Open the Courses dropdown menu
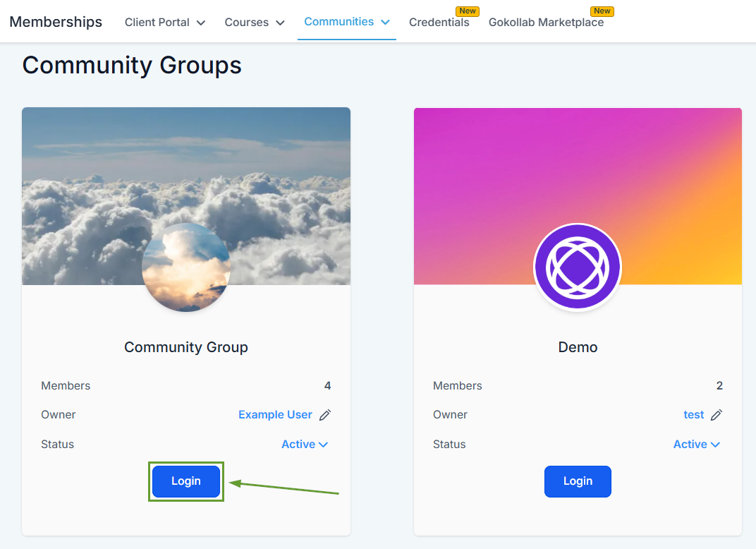The image size is (756, 549). click(255, 23)
